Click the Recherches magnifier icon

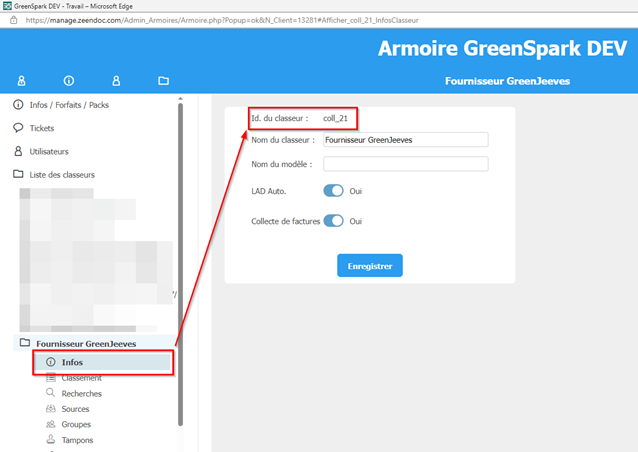point(51,393)
